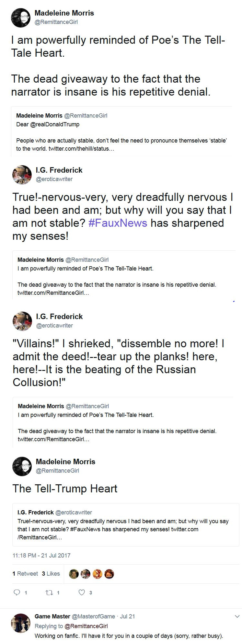Click the 11:18 PM - 21 Jul 2017 timestamp
The width and height of the screenshot is (242, 644).
tap(41, 555)
